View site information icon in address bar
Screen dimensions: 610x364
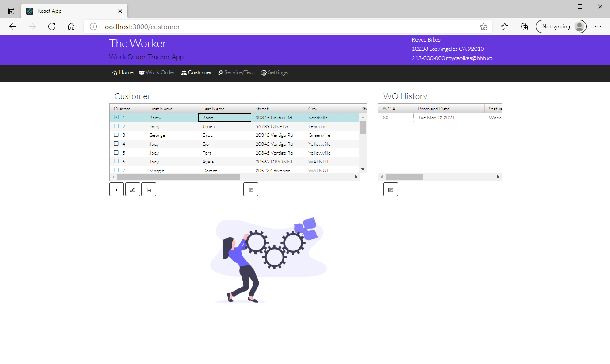pos(93,27)
